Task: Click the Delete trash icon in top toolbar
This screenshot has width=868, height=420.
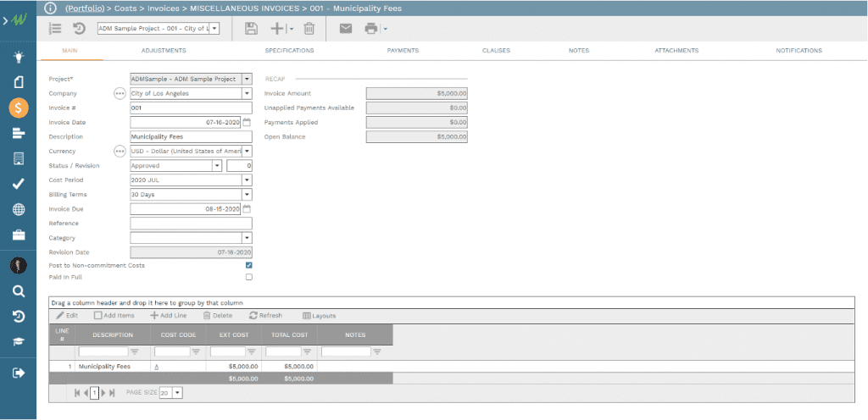Action: 309,29
